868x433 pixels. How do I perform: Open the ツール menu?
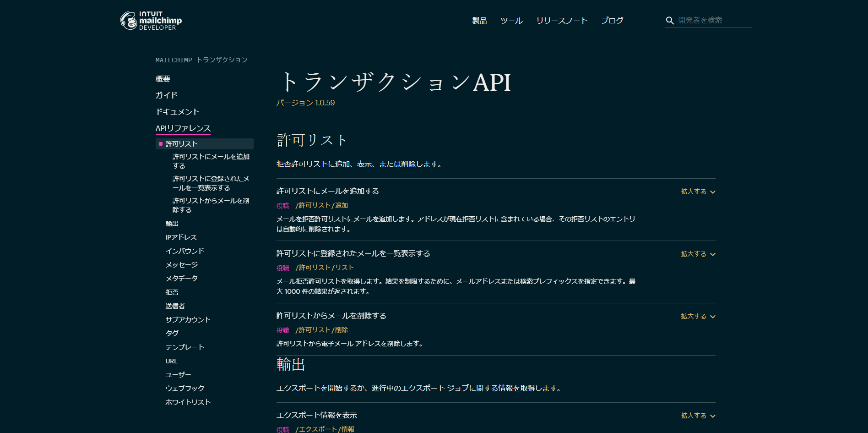tap(511, 21)
